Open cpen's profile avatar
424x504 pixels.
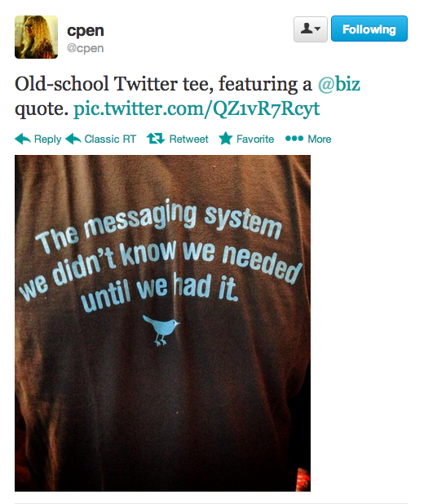(x=37, y=37)
